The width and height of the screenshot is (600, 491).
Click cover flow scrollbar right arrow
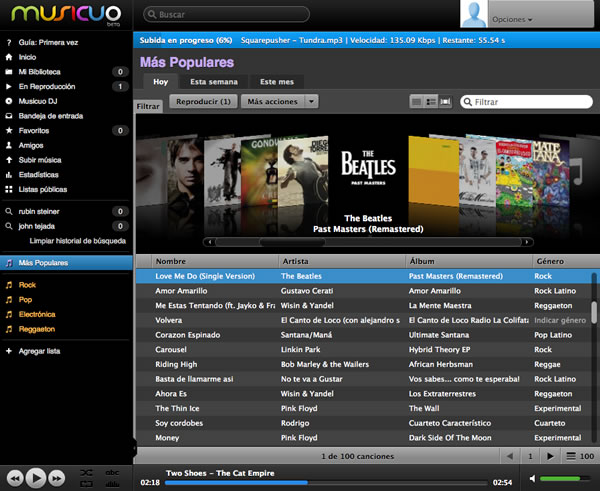[527, 242]
